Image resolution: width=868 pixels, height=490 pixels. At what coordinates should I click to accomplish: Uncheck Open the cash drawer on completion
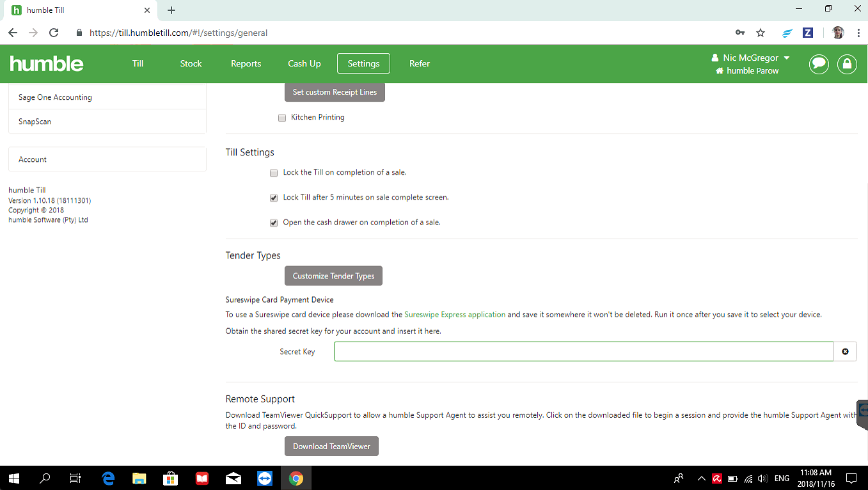click(x=274, y=223)
